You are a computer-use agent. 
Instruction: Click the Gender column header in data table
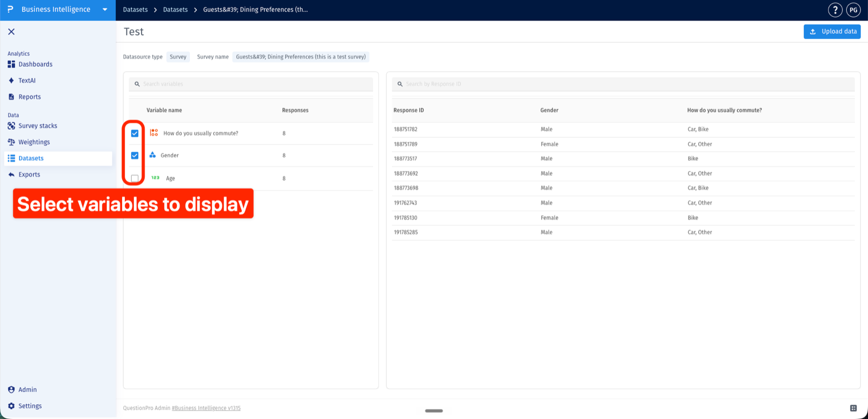549,110
